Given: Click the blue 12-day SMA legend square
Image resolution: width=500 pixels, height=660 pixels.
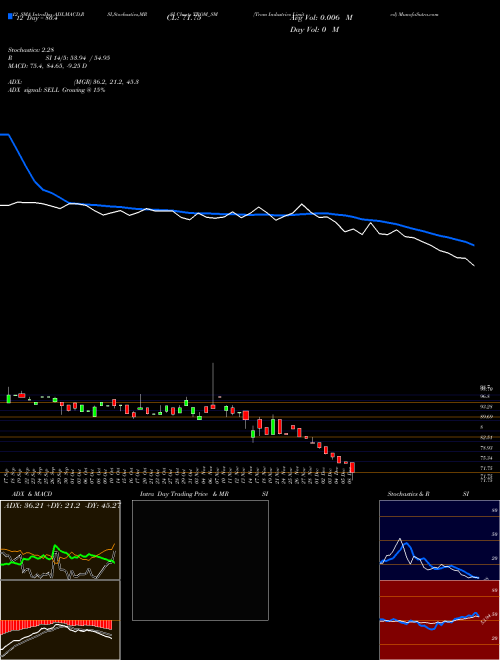Looking at the screenshot, I should coord(11,17).
